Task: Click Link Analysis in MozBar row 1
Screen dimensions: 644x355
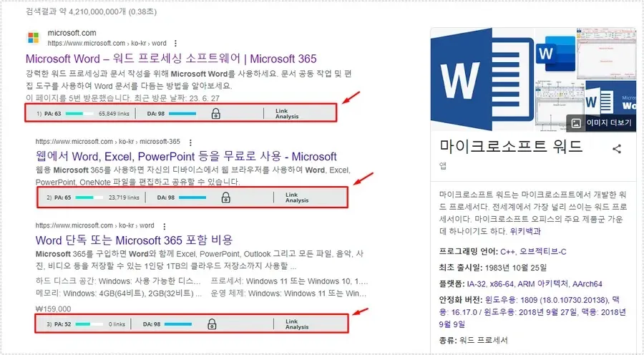Action: click(287, 114)
